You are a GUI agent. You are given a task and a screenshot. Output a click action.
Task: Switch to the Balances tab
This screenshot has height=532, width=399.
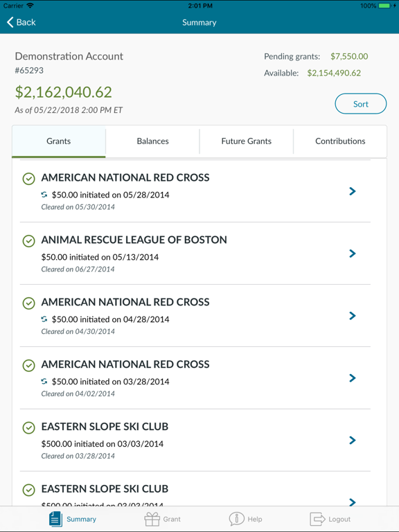152,141
